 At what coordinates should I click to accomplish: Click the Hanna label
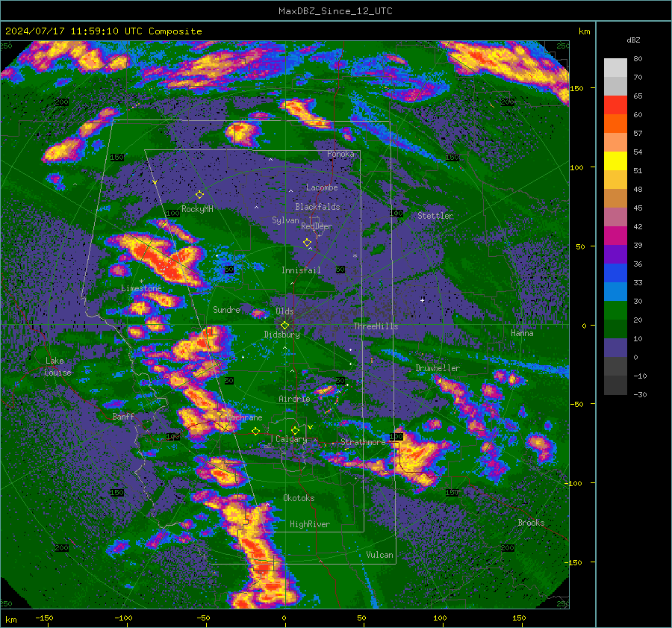pyautogui.click(x=522, y=333)
